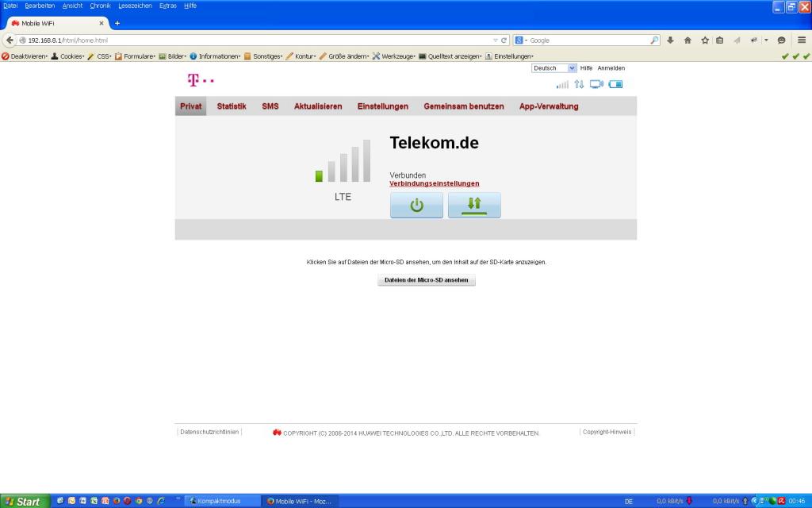This screenshot has width=812, height=508.
Task: Open a new tab with plus button
Action: tap(117, 23)
